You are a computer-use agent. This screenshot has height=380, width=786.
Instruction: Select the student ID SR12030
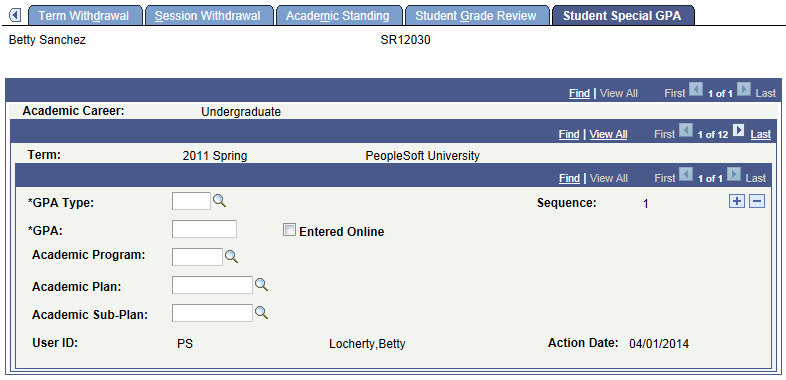click(x=406, y=40)
